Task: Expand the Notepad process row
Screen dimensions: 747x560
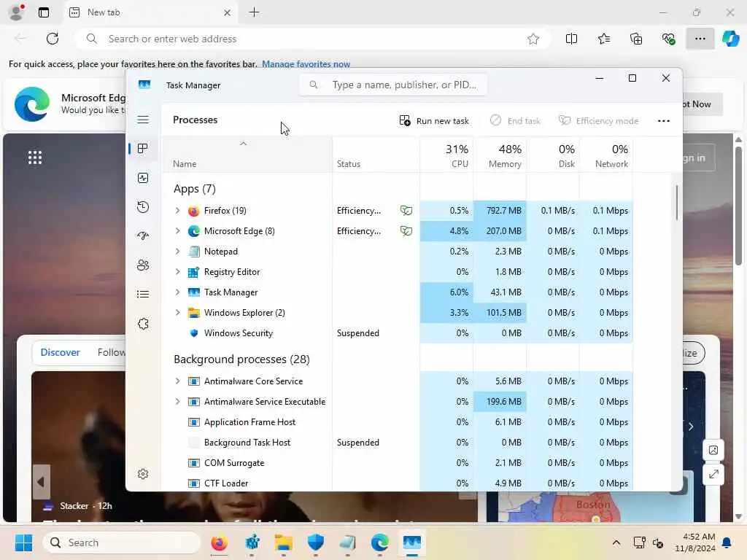Action: coord(177,252)
